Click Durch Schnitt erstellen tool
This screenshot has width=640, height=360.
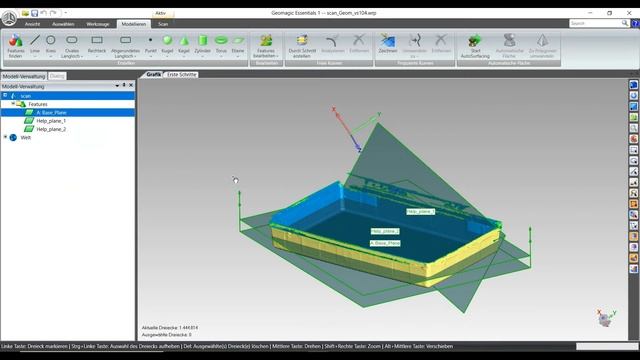(302, 46)
